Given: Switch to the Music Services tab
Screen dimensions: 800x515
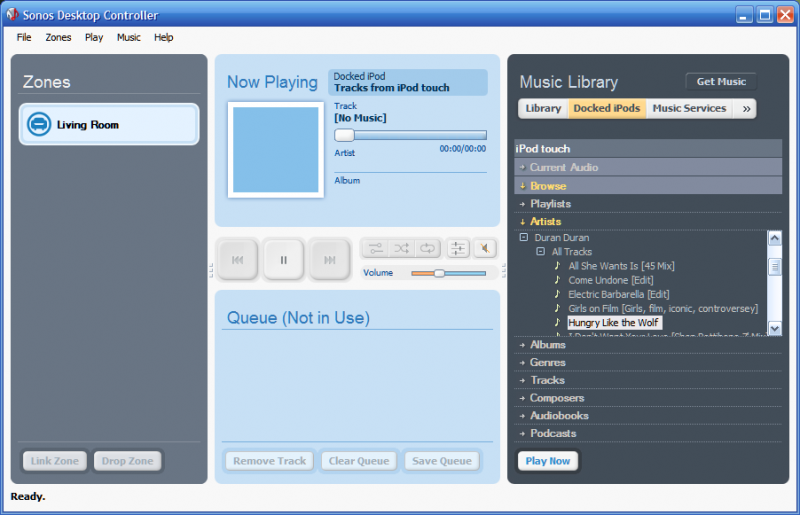Looking at the screenshot, I should 689,108.
